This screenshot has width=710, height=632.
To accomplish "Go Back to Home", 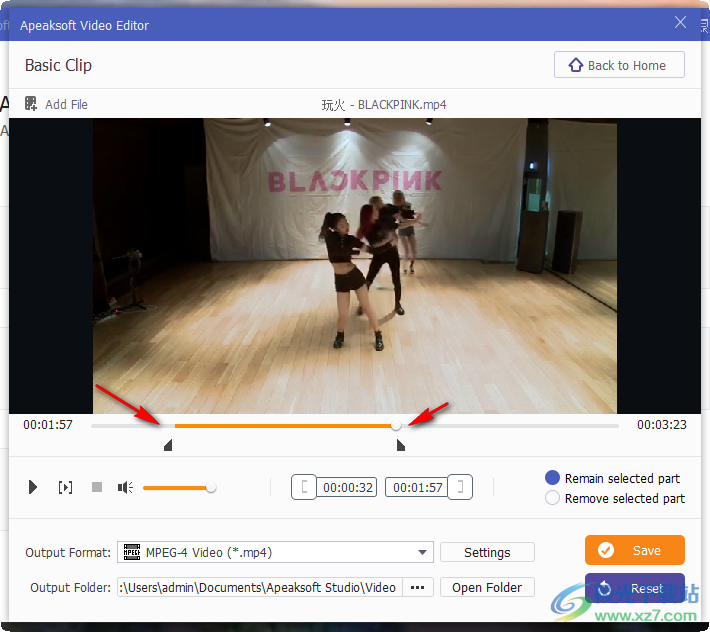I will point(619,65).
